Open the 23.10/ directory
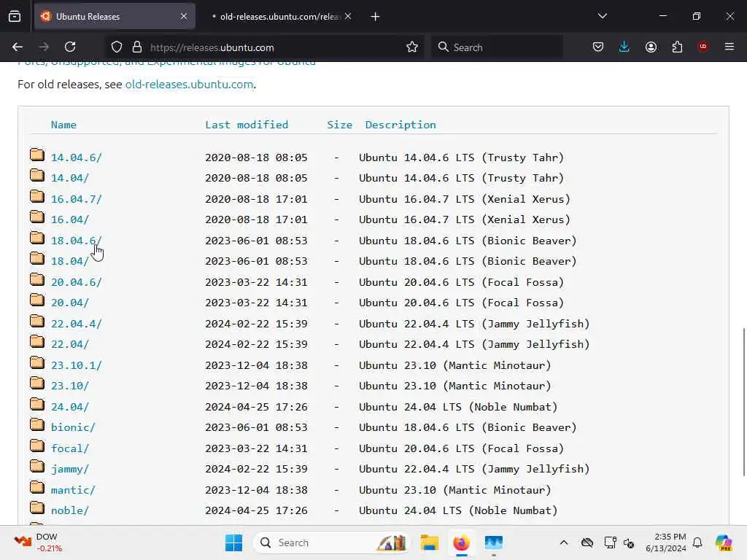747x560 pixels. tap(70, 386)
